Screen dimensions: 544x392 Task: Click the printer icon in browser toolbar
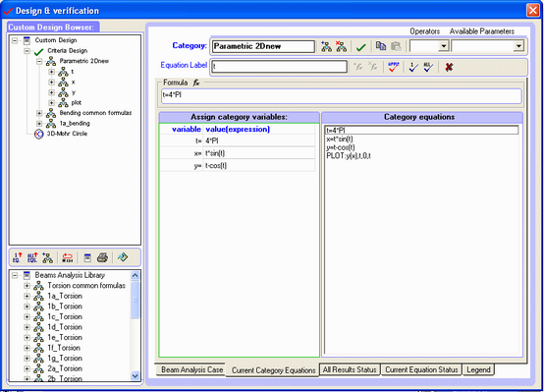click(102, 257)
